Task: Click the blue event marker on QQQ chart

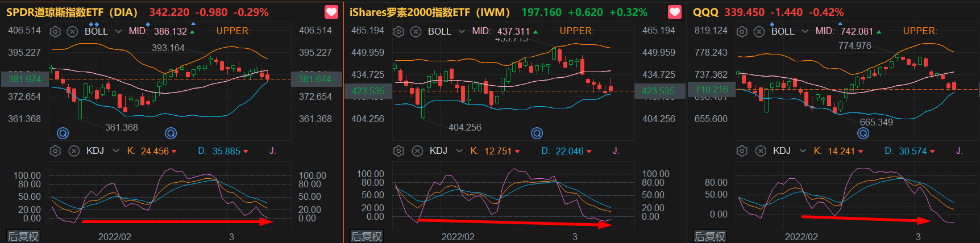Action: point(863,133)
